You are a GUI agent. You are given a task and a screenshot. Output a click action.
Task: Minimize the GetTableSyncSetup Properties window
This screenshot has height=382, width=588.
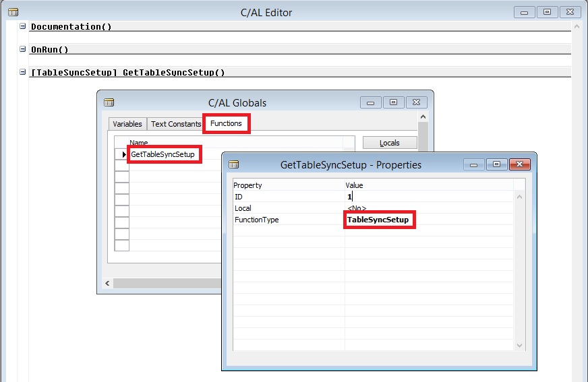tap(475, 164)
